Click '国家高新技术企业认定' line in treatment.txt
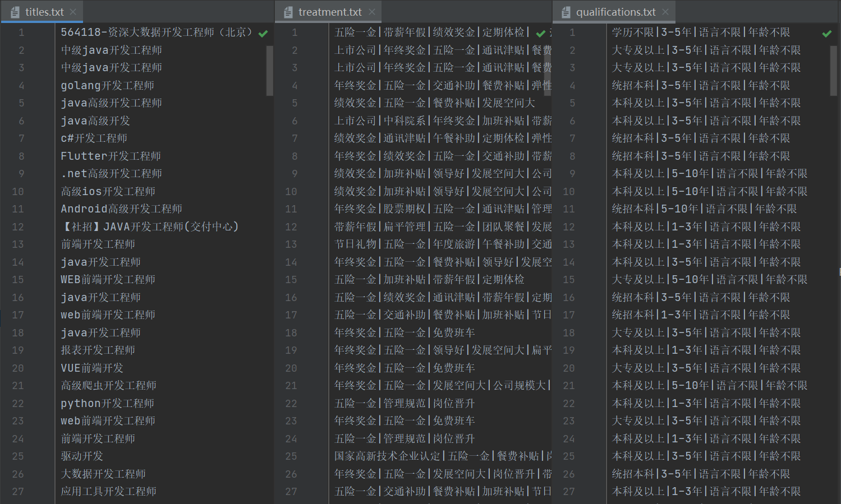841x504 pixels. pos(443,456)
